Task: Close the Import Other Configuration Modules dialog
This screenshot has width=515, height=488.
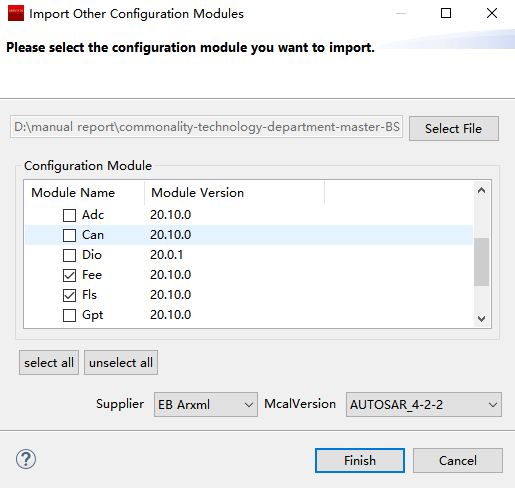Action: pyautogui.click(x=492, y=13)
